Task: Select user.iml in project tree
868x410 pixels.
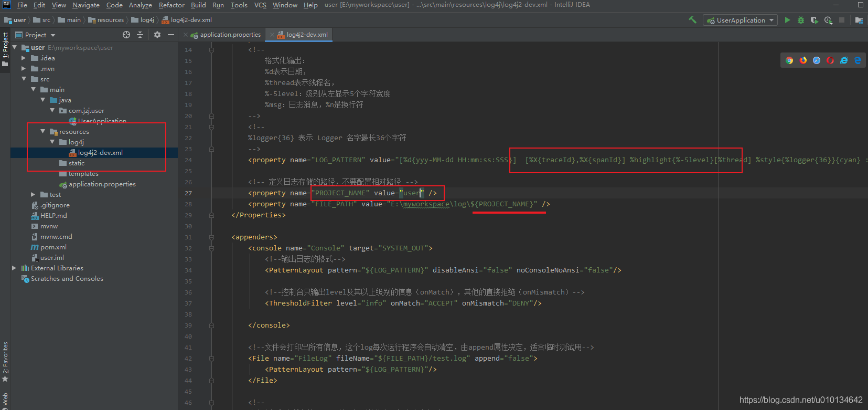Action: pos(52,257)
